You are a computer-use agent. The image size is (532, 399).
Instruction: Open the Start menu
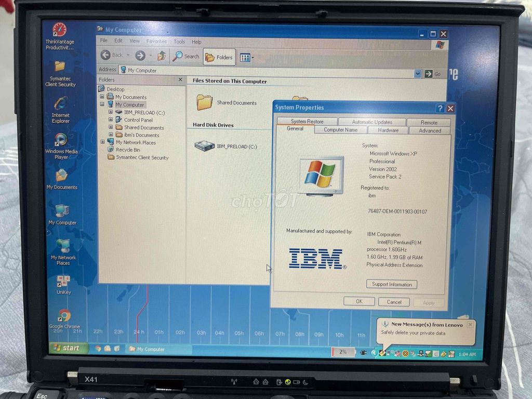(68, 348)
